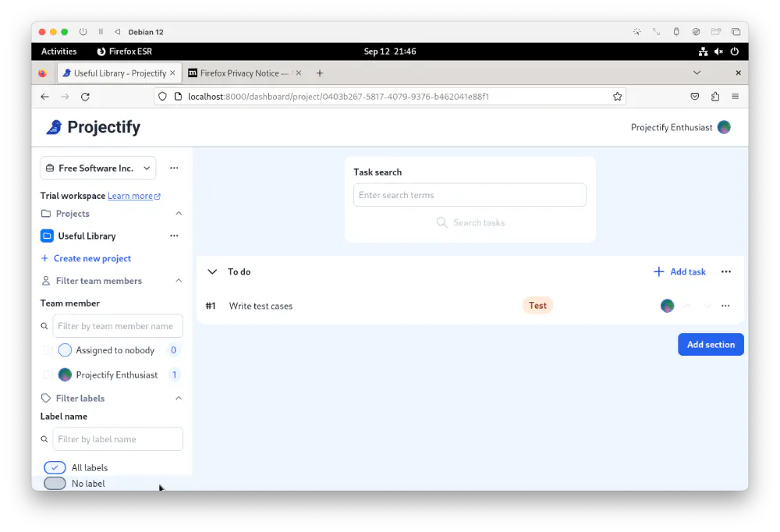
Task: Click the site shield tracking protection icon
Action: tap(162, 97)
